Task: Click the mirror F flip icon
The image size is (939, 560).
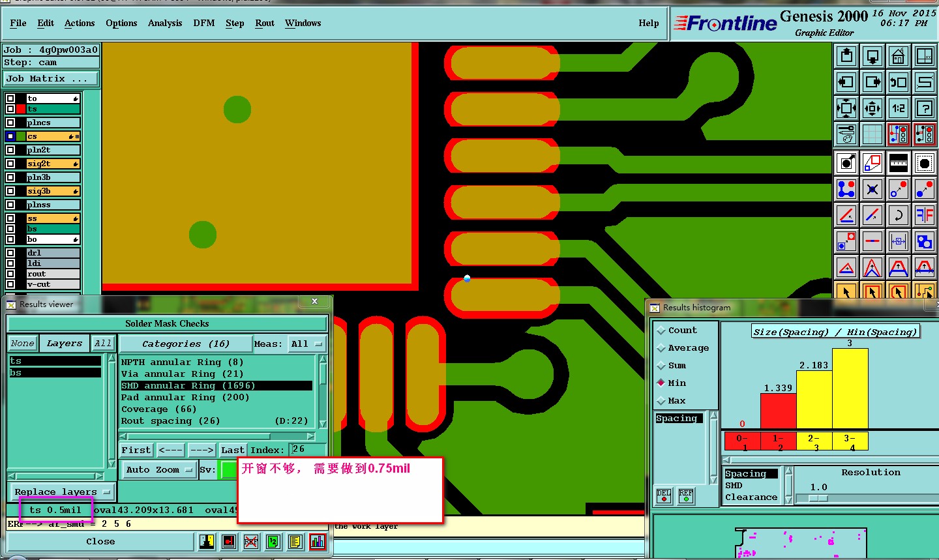Action: [925, 215]
